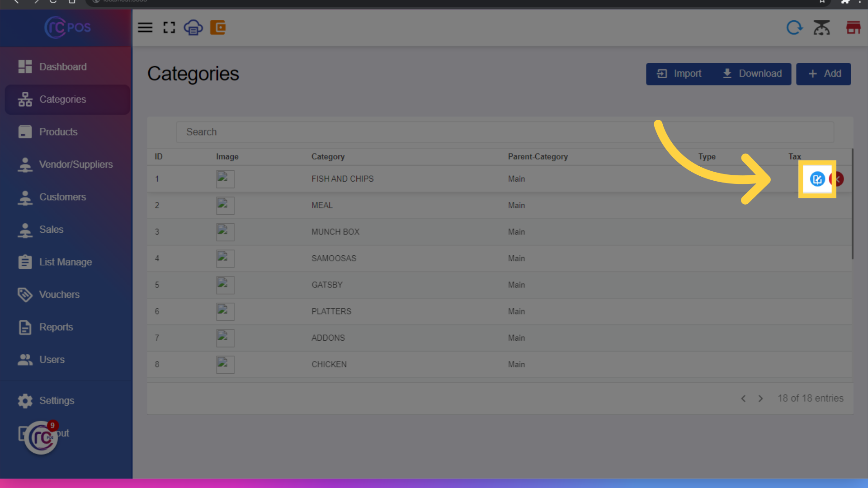Navigate to Customers

tap(67, 197)
